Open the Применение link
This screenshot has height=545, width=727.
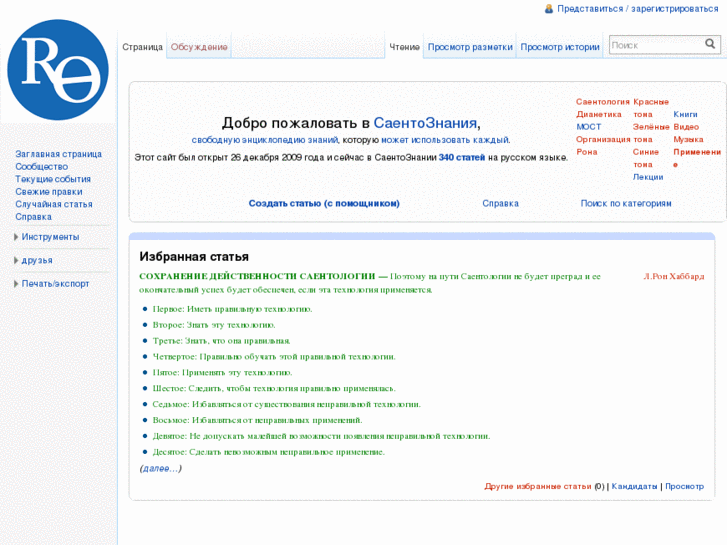tap(697, 158)
